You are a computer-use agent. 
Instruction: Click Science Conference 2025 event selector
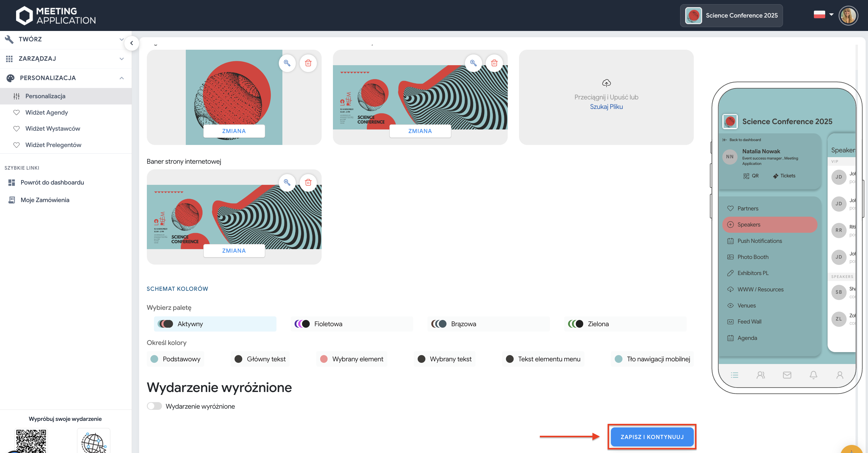pos(731,15)
